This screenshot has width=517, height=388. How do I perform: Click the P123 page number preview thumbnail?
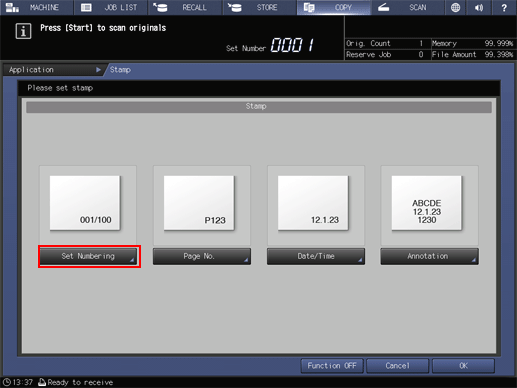pos(199,203)
